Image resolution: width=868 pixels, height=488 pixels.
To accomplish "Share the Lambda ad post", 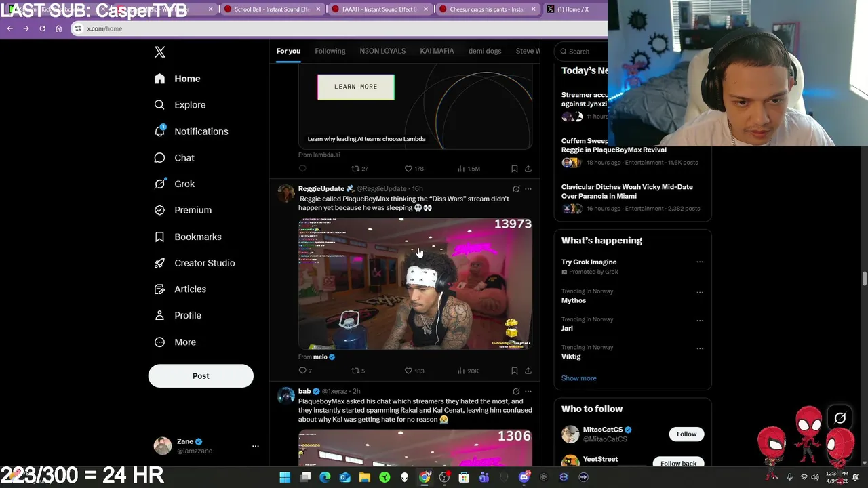I will pos(528,169).
